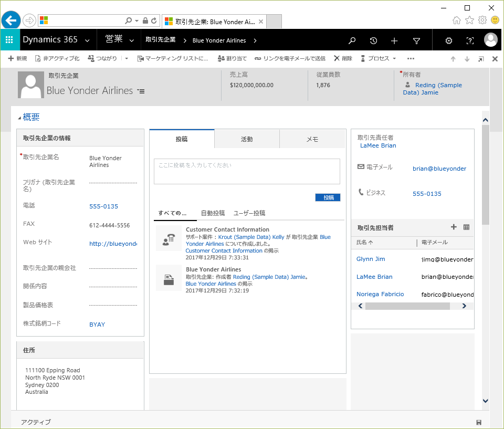Switch to 投稿 tab

pos(182,139)
